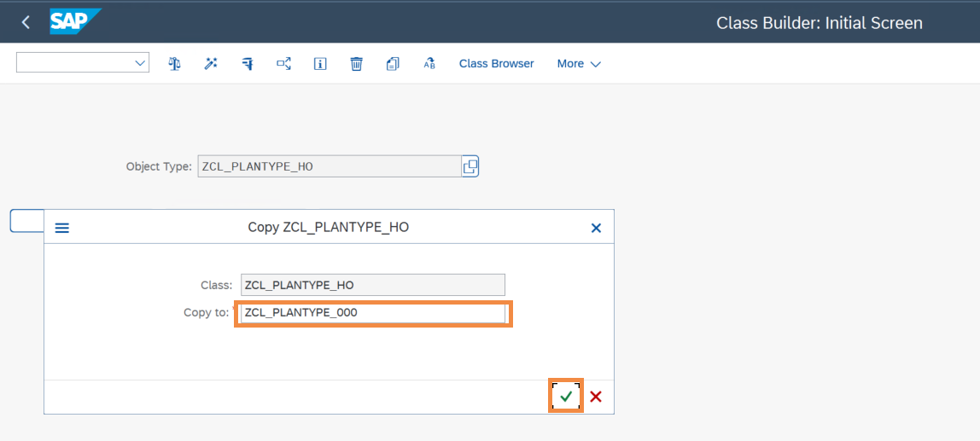Go back using the header arrow

pyautogui.click(x=26, y=22)
